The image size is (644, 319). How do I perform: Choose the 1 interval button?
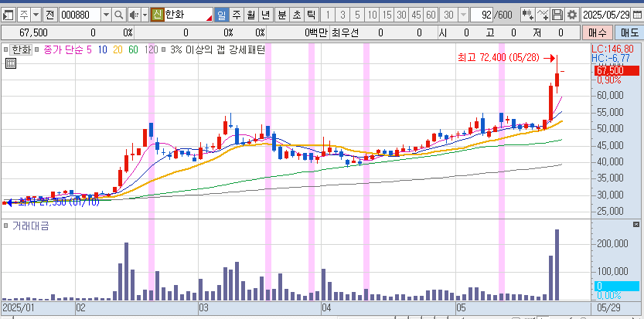point(328,15)
